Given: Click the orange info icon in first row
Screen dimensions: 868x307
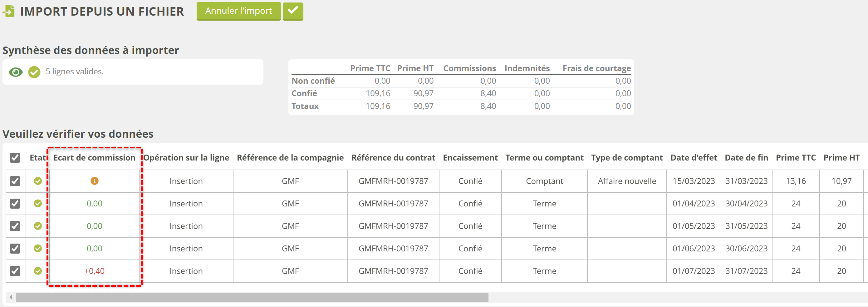Looking at the screenshot, I should click(x=94, y=181).
